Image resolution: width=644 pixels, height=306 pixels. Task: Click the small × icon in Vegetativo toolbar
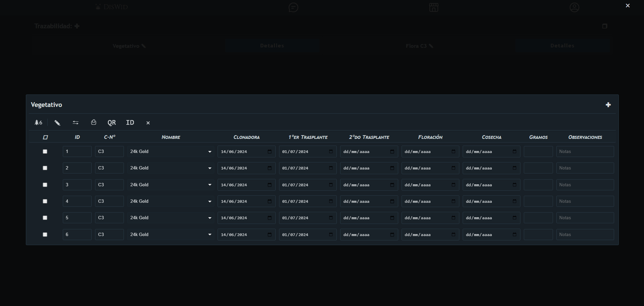pos(148,123)
